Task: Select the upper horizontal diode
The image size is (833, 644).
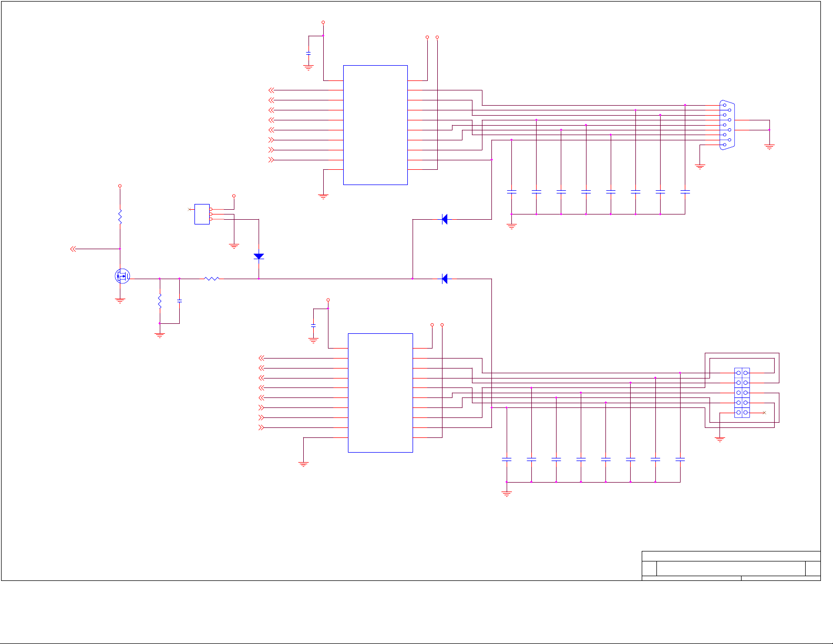Action: [445, 219]
